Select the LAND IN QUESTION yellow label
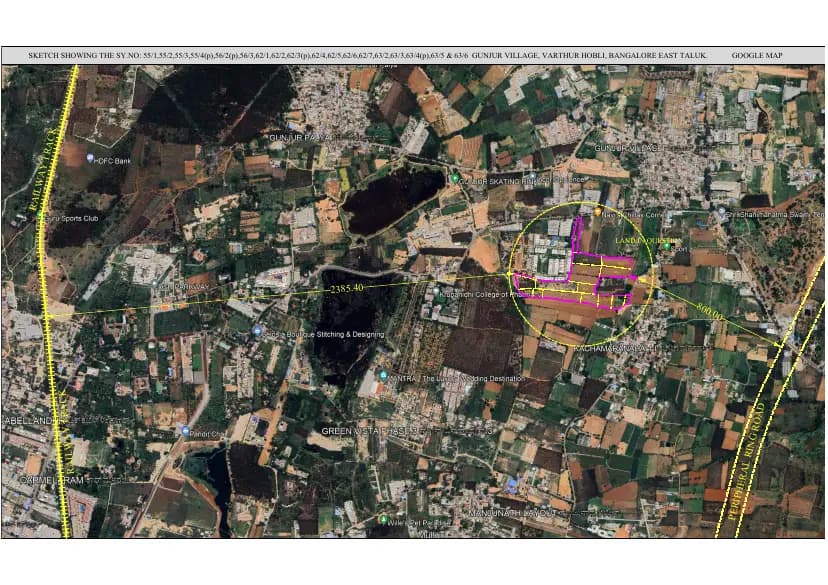The image size is (828, 585). (648, 240)
